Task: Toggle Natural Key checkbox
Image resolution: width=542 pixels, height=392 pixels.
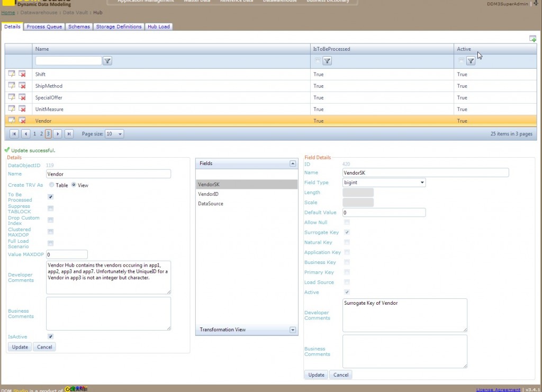Action: [x=347, y=242]
